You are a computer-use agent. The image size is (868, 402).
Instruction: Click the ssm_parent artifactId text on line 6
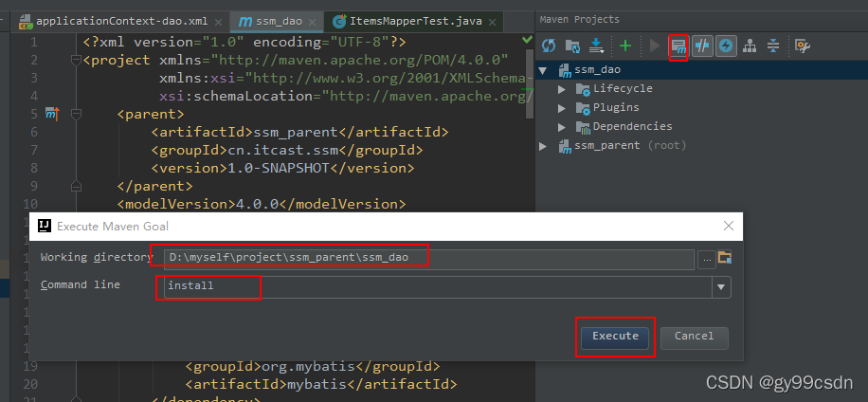click(295, 132)
